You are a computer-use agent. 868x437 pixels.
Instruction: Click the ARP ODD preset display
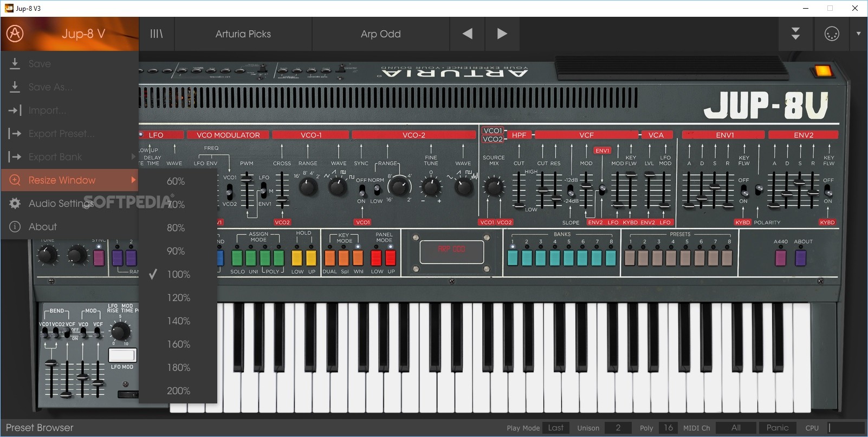pos(451,251)
